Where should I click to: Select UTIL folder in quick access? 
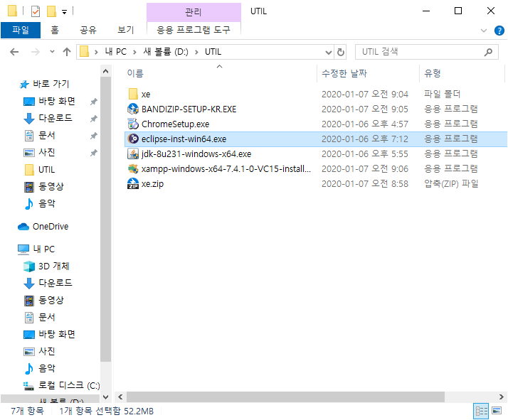click(x=40, y=170)
